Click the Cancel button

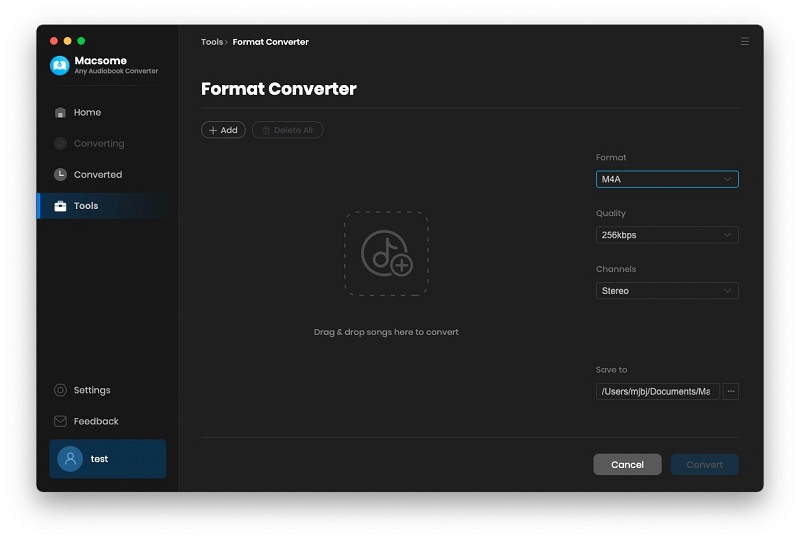628,464
